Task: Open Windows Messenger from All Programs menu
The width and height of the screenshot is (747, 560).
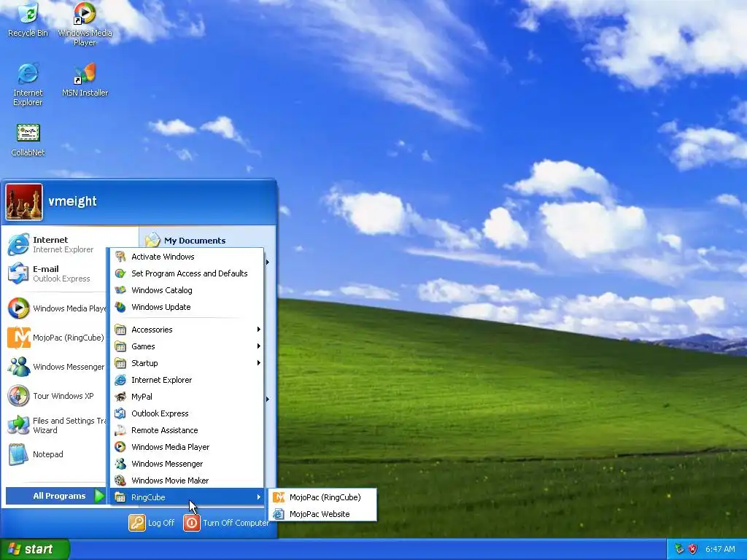Action: (x=187, y=464)
